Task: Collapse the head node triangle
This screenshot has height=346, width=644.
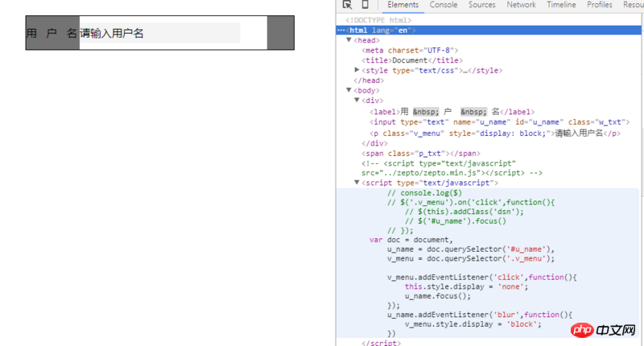Action: 349,39
